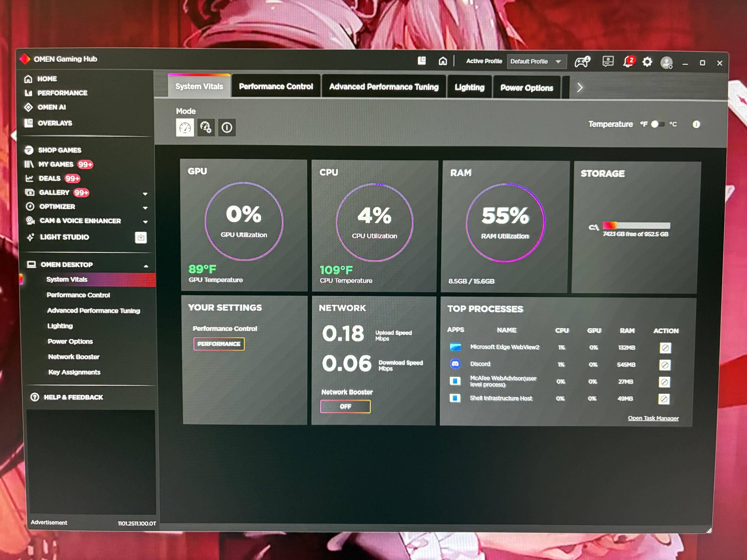Open the game controller icon in title bar
This screenshot has height=560, width=747.
pos(582,62)
